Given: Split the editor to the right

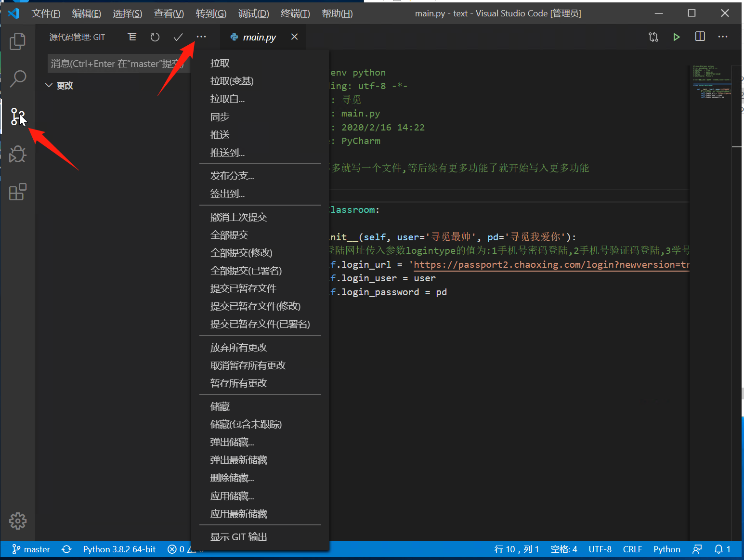Looking at the screenshot, I should point(700,37).
